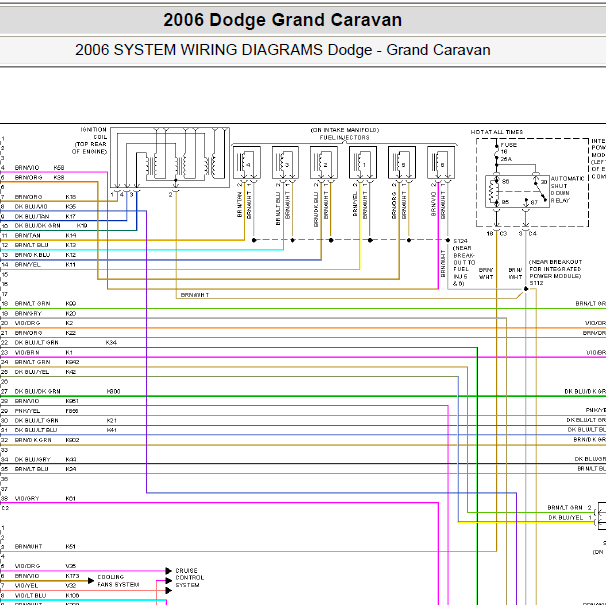Click the relay terminal 87 label
This screenshot has height=605, width=606.
(534, 202)
